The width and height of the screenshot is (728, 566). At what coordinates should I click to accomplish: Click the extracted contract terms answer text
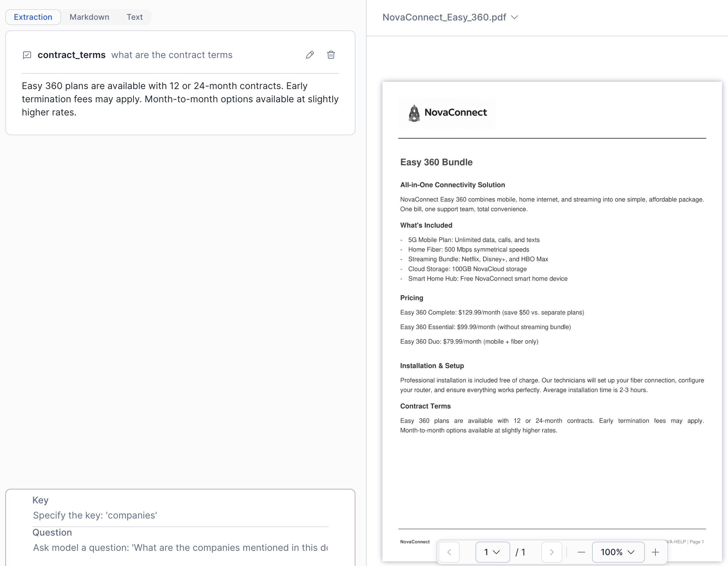coord(180,99)
